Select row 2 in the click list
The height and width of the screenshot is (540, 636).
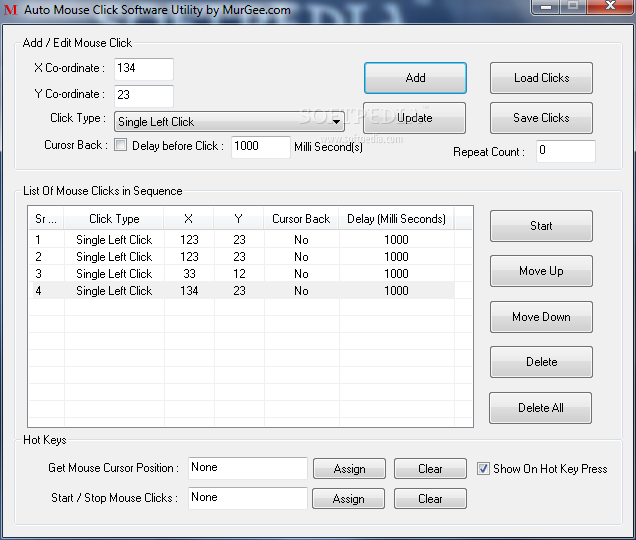pos(241,257)
